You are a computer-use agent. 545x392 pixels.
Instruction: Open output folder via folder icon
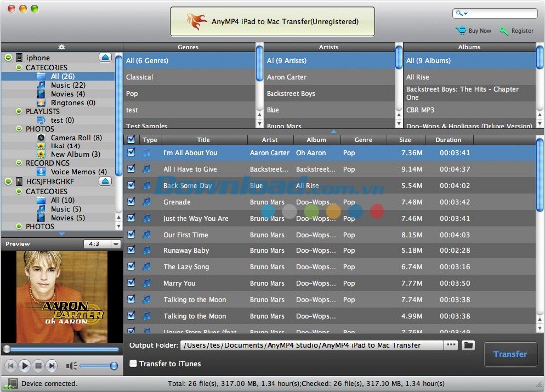coord(468,345)
